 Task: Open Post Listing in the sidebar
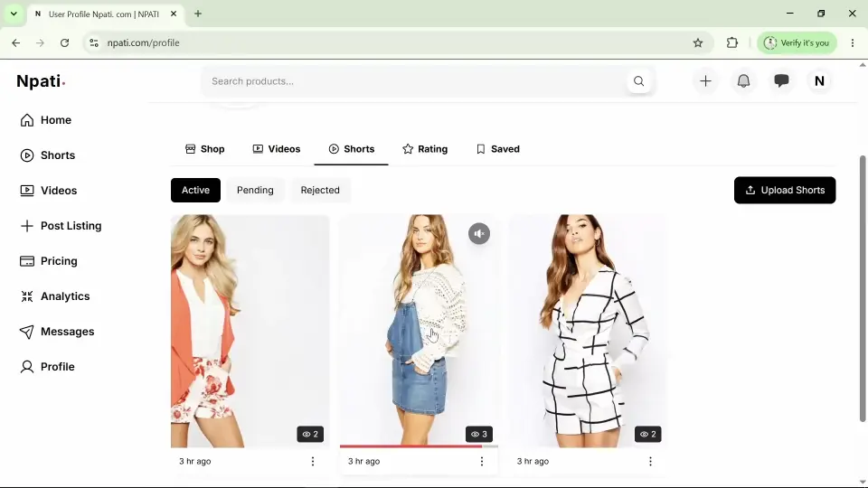point(61,226)
